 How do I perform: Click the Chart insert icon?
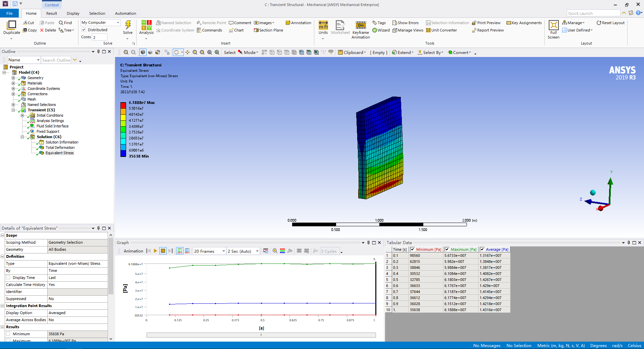[x=236, y=30]
